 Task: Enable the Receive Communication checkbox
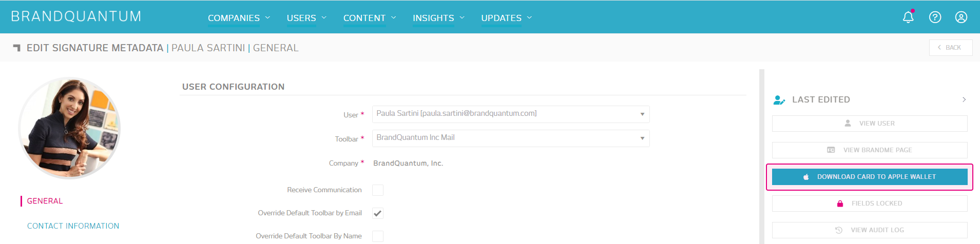coord(378,190)
